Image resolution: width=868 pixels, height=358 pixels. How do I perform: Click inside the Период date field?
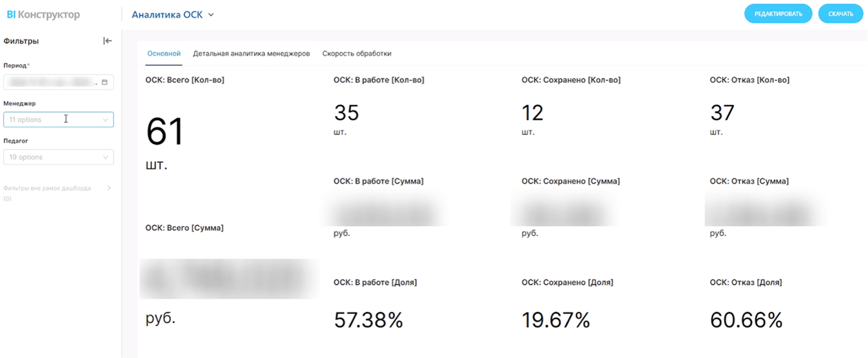coord(52,82)
